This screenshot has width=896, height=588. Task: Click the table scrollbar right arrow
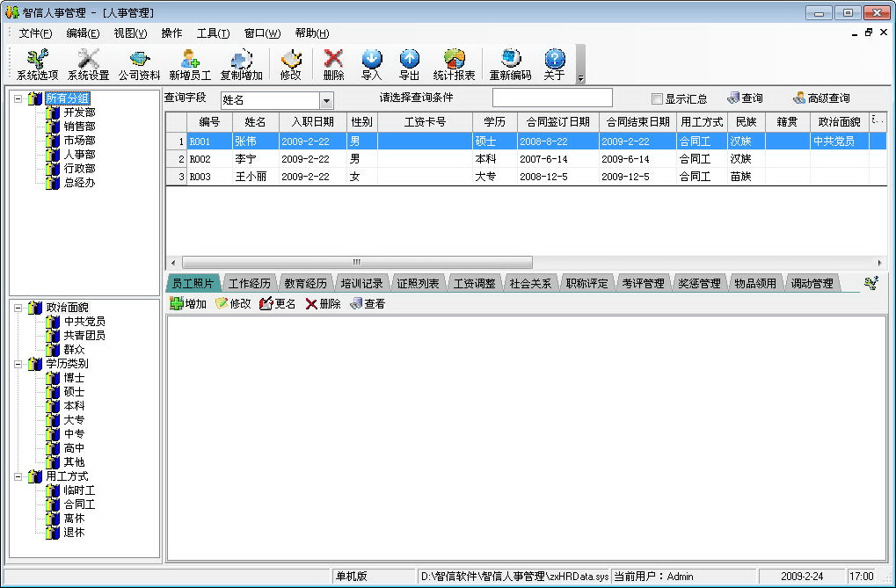879,262
